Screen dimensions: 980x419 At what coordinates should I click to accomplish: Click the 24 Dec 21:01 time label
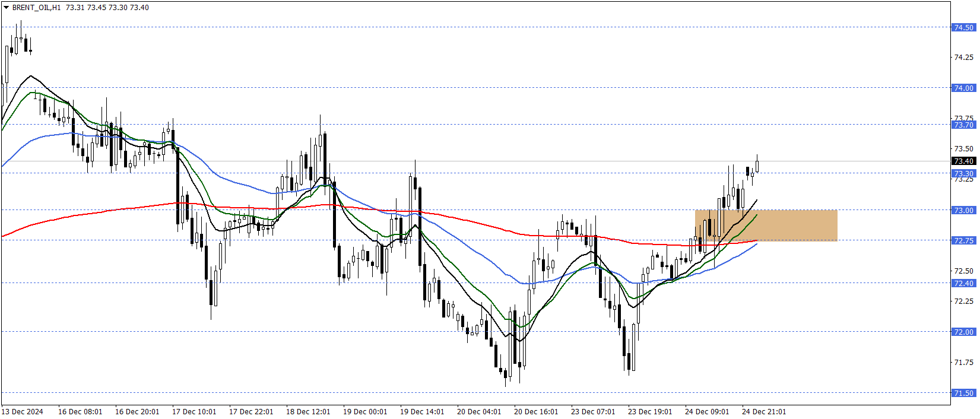(x=764, y=412)
